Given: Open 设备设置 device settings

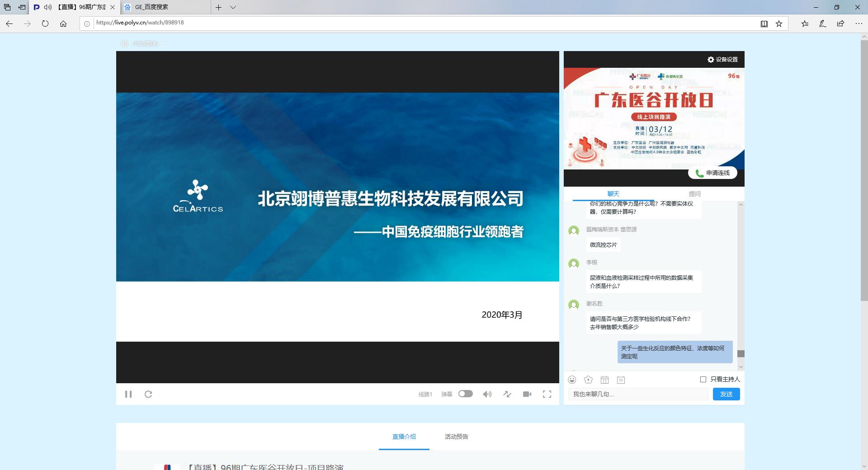Looking at the screenshot, I should point(722,60).
